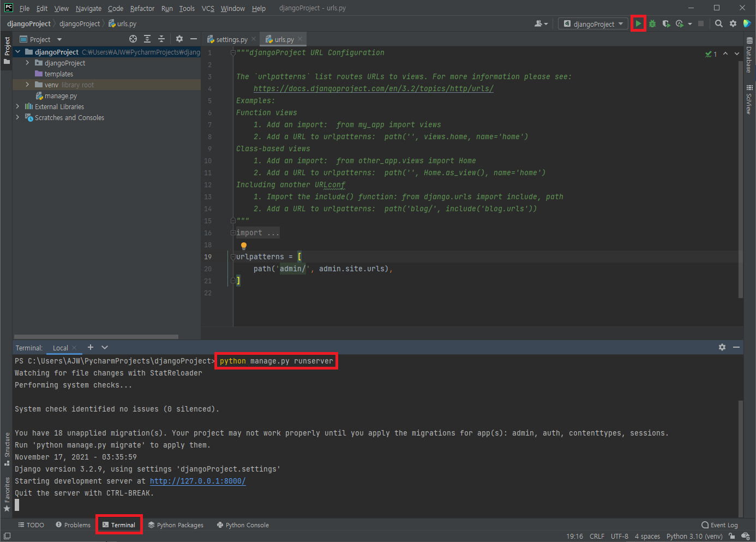Screen dimensions: 756x542
Task: Change the CRLF line separator
Action: (597, 536)
